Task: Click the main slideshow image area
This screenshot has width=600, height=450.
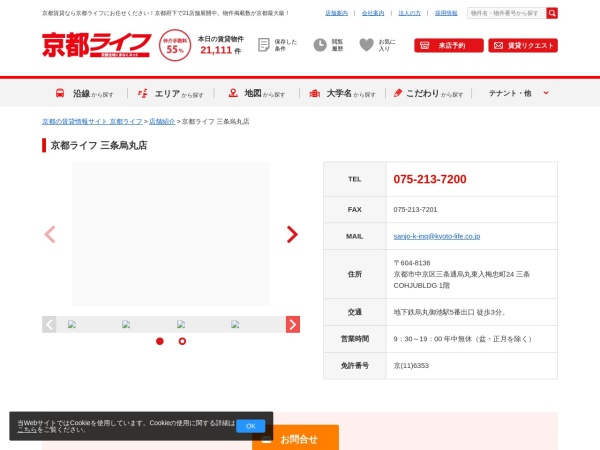Action: 171,234
